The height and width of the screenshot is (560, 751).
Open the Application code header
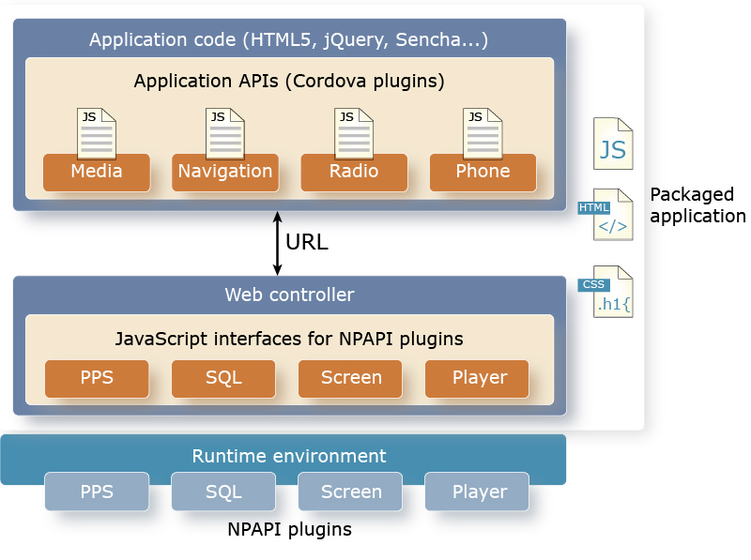pyautogui.click(x=288, y=39)
